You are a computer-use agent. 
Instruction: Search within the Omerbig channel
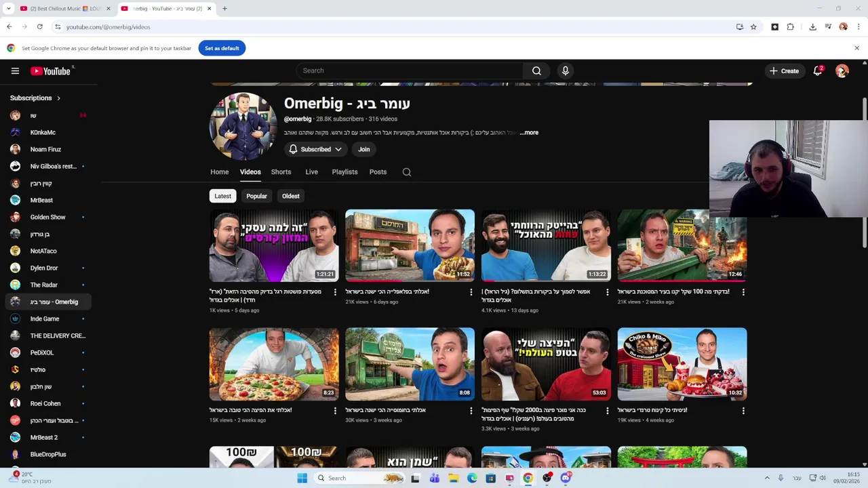[x=407, y=172]
